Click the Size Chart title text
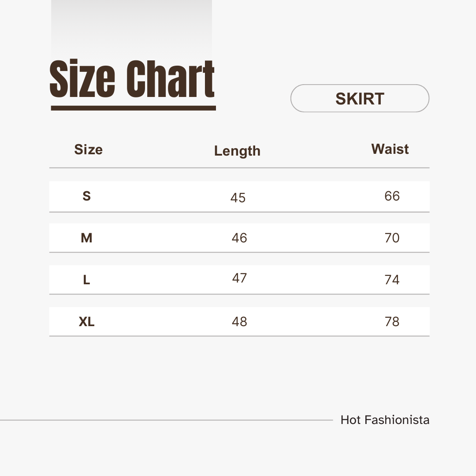The width and height of the screenshot is (476, 476). click(x=132, y=80)
